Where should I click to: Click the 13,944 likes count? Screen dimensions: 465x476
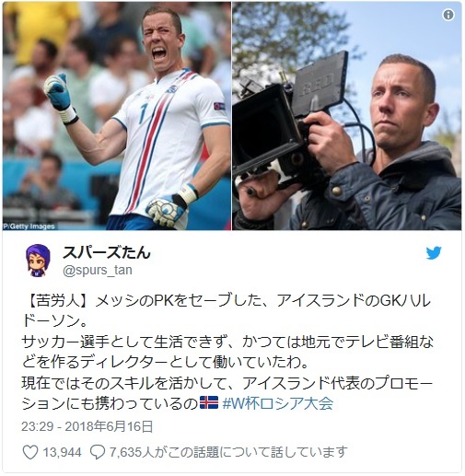coord(62,452)
